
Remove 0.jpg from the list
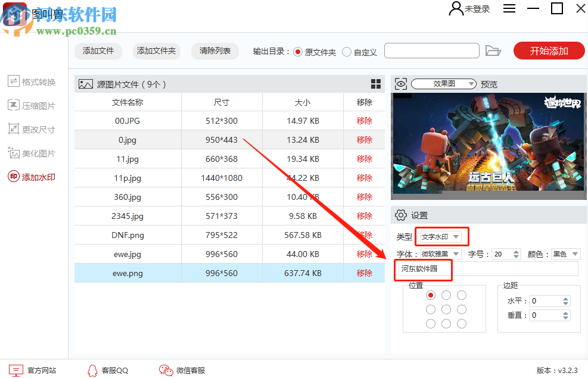[x=364, y=140]
